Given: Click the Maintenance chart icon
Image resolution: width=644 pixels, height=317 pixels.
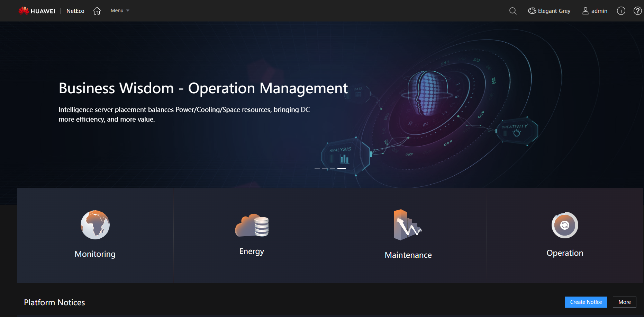Looking at the screenshot, I should coord(408,225).
